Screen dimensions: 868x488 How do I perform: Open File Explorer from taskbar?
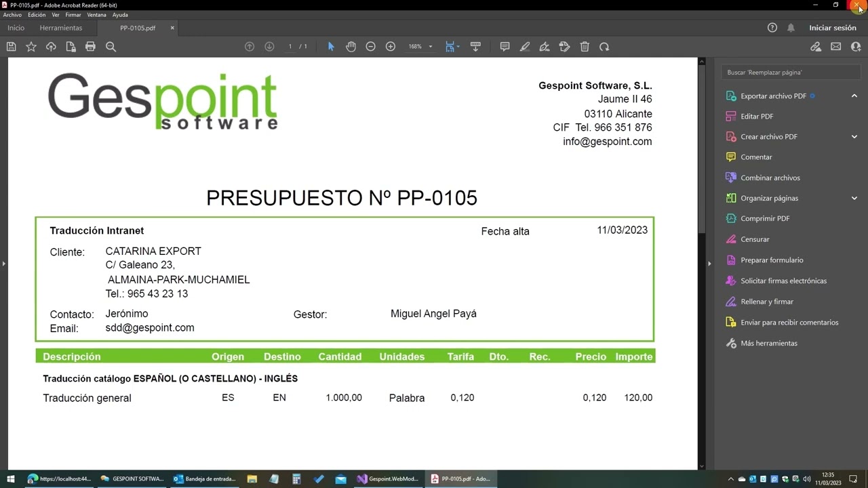tap(252, 479)
